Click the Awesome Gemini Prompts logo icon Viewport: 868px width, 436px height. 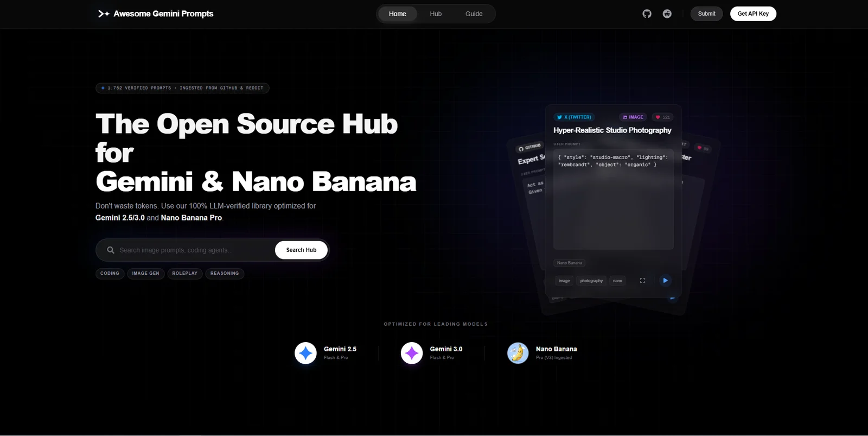pyautogui.click(x=104, y=14)
